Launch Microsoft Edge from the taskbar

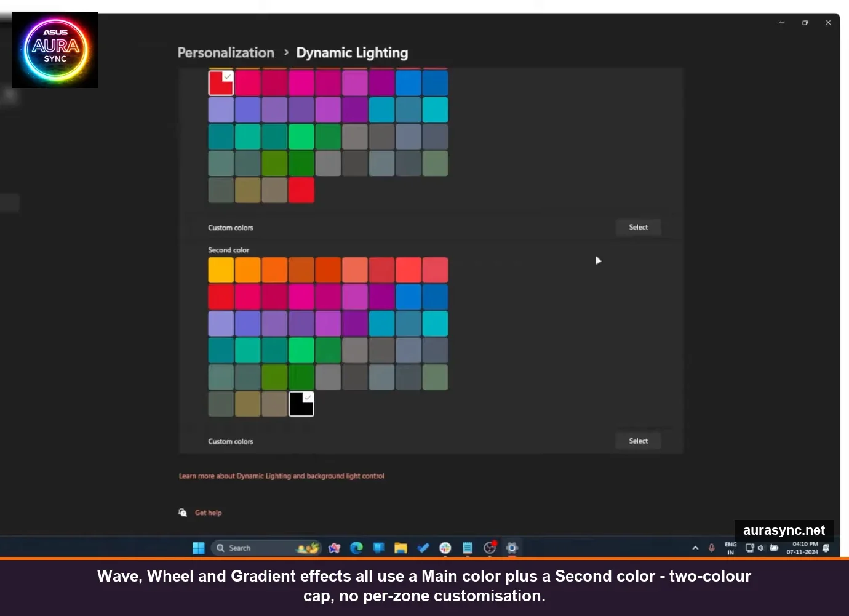[x=356, y=548]
